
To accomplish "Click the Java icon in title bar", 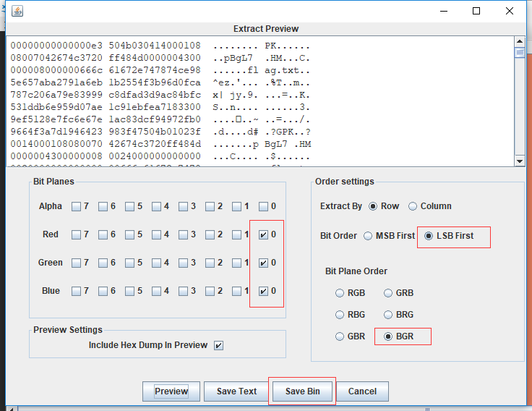I will [17, 11].
